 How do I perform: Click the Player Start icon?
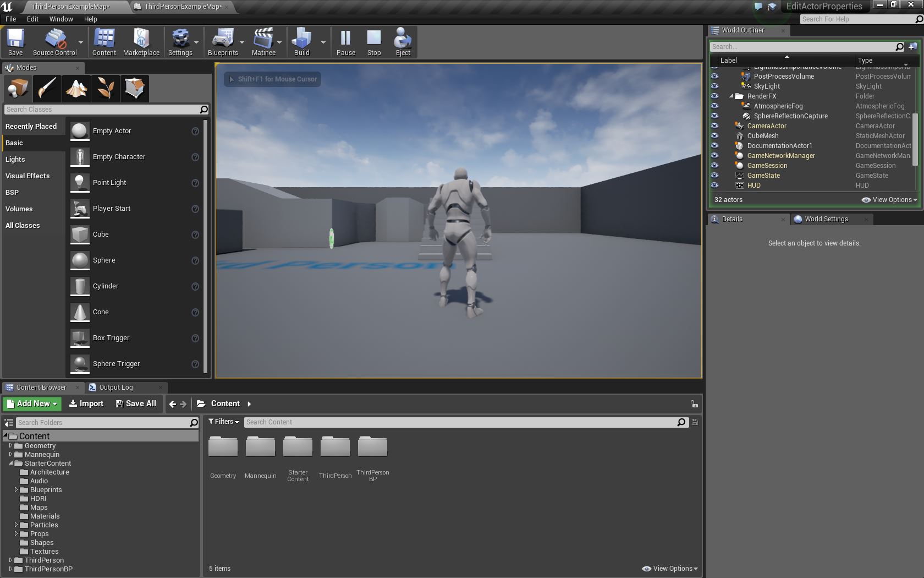[80, 209]
